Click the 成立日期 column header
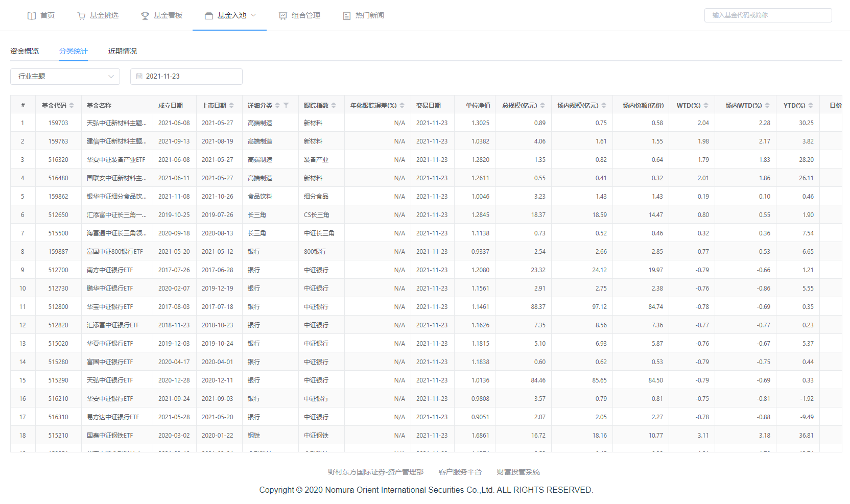850x504 pixels. click(x=171, y=105)
